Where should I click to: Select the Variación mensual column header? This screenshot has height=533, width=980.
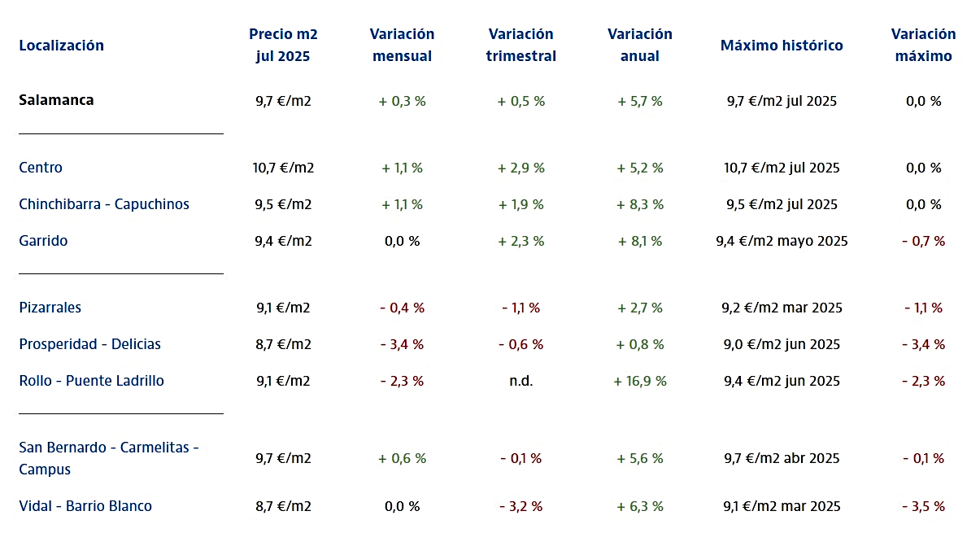point(402,46)
